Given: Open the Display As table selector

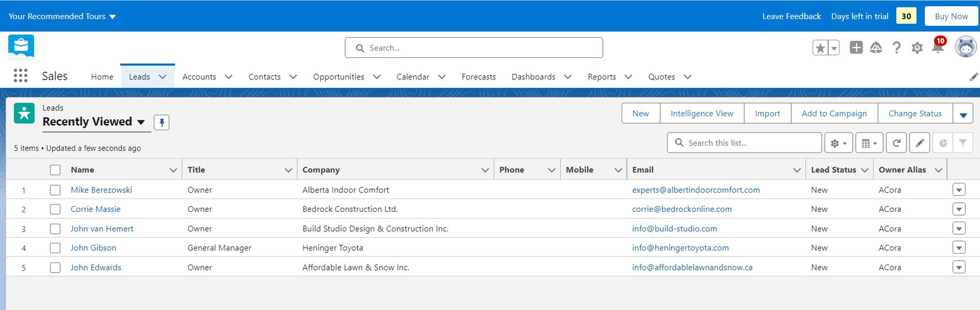Looking at the screenshot, I should coord(869,143).
